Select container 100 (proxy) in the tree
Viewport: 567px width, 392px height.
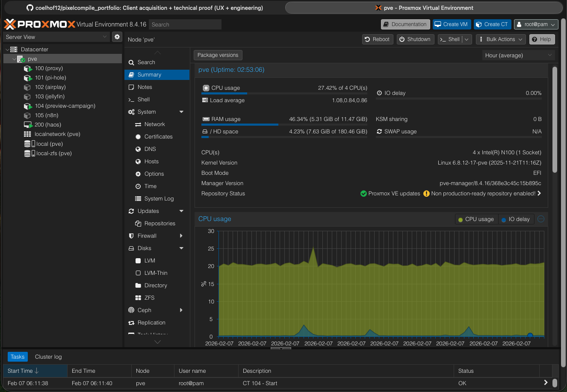click(x=49, y=68)
